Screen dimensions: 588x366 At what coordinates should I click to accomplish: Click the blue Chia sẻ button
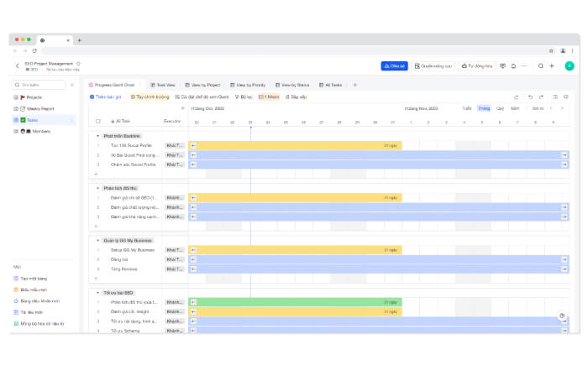coord(394,65)
